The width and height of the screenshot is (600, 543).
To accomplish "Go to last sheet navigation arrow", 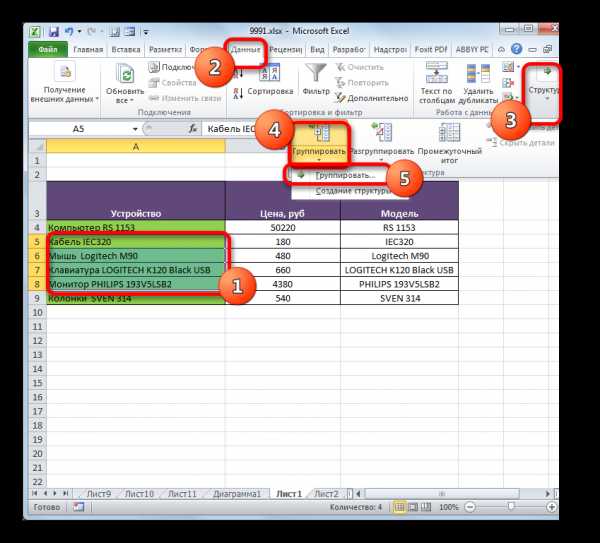I will click(65, 494).
